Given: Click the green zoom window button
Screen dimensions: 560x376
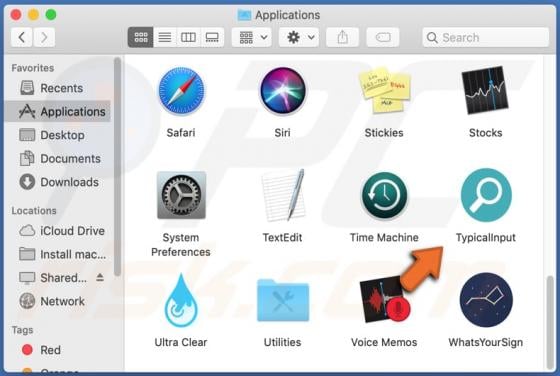Looking at the screenshot, I should (51, 15).
